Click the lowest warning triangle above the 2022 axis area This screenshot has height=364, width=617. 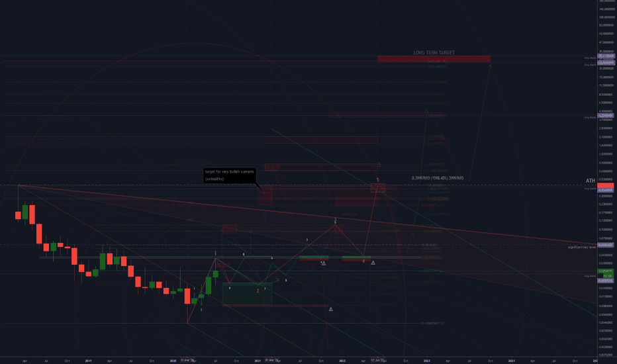pyautogui.click(x=331, y=309)
